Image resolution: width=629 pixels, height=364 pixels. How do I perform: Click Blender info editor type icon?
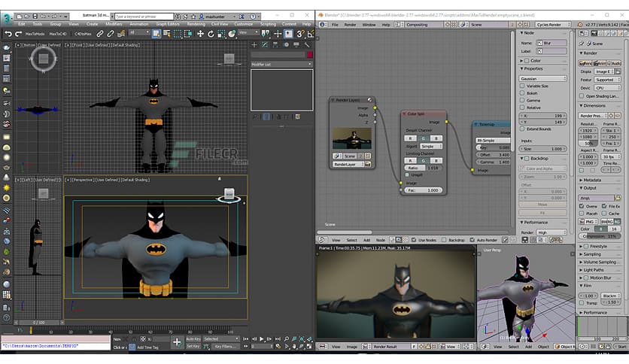tap(323, 25)
